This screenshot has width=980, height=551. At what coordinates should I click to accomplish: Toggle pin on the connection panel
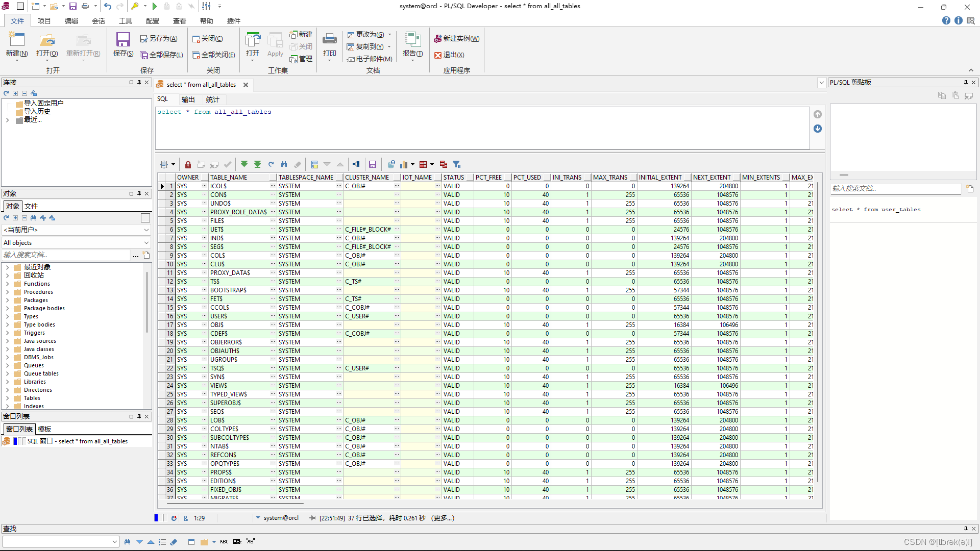click(x=139, y=82)
